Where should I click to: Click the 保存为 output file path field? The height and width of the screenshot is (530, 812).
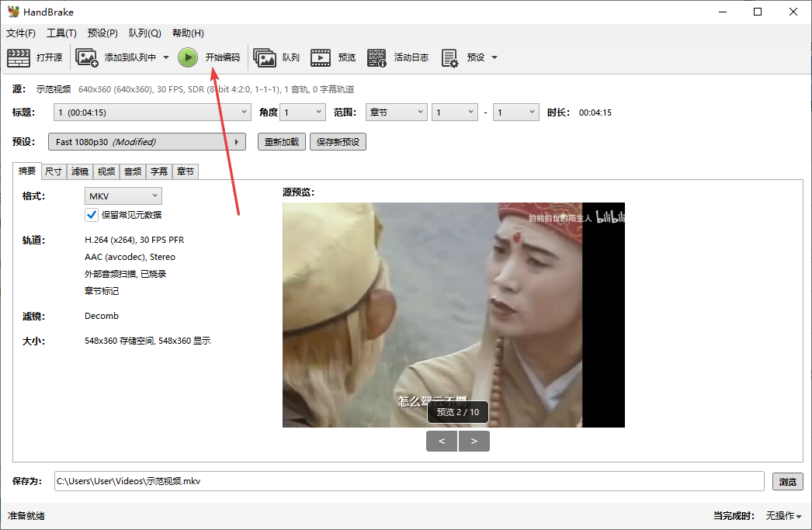pos(408,482)
